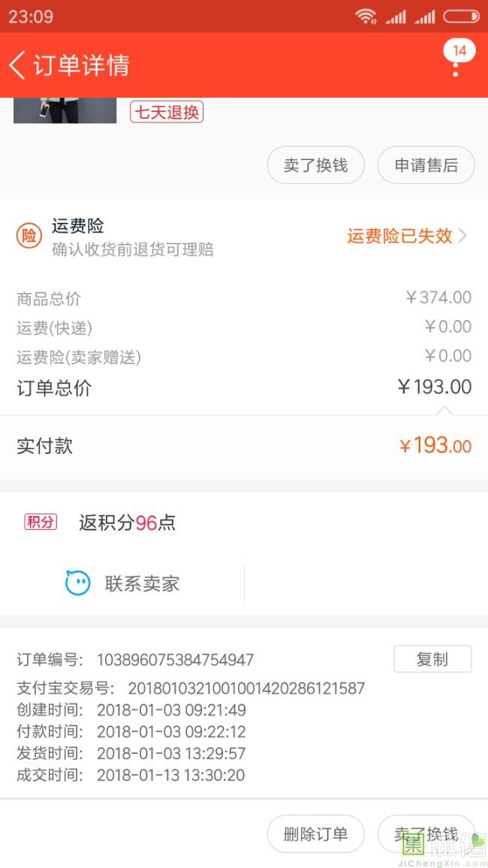Tap the 订单详情 page title
Image resolution: width=488 pixels, height=868 pixels.
point(81,65)
